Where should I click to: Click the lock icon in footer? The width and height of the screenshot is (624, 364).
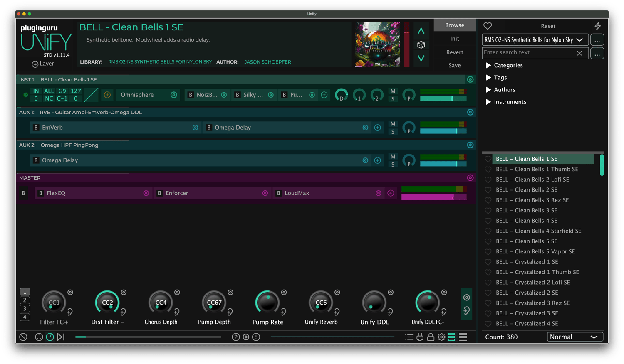pos(431,337)
